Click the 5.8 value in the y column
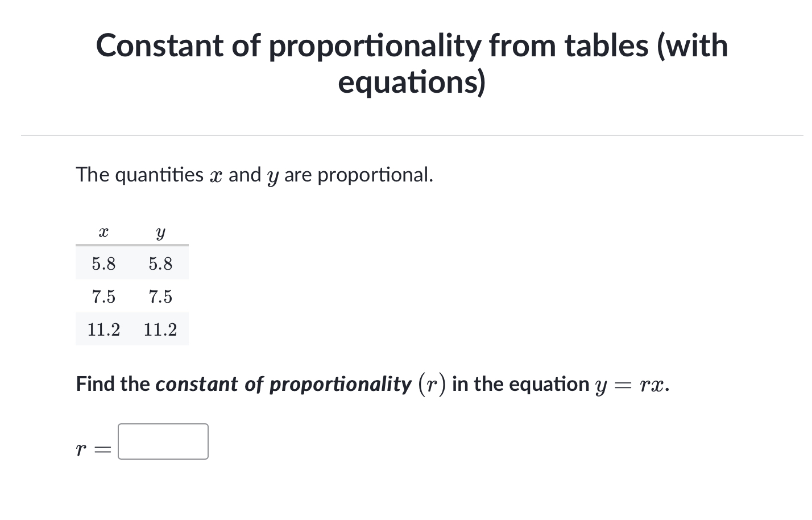 (160, 264)
